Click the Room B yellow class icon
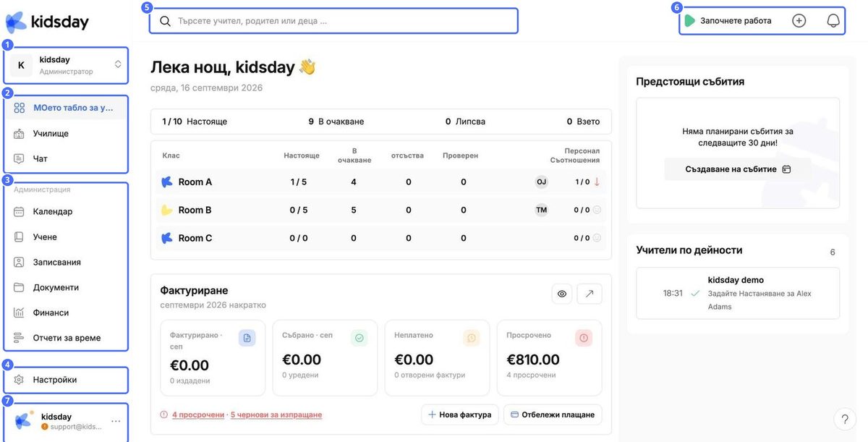Image resolution: width=868 pixels, height=442 pixels. click(167, 210)
